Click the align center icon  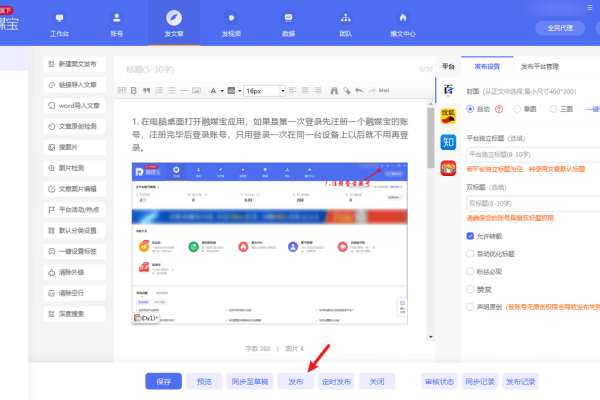point(305,90)
